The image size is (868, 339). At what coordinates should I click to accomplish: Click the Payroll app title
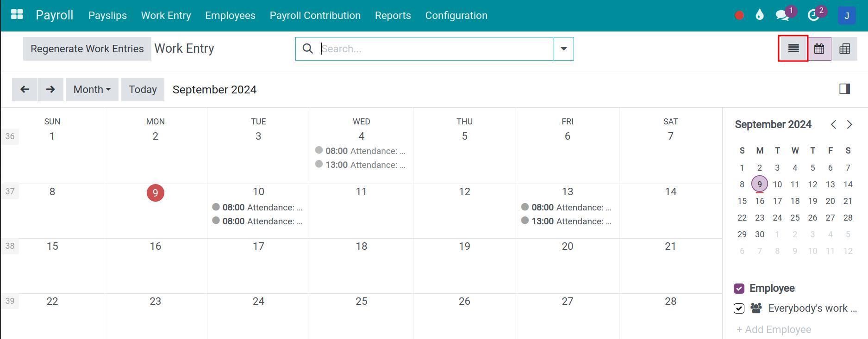pos(55,15)
